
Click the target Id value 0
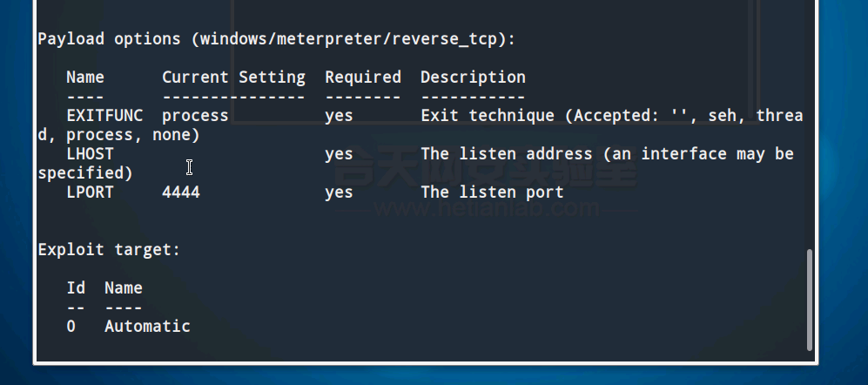pos(71,327)
